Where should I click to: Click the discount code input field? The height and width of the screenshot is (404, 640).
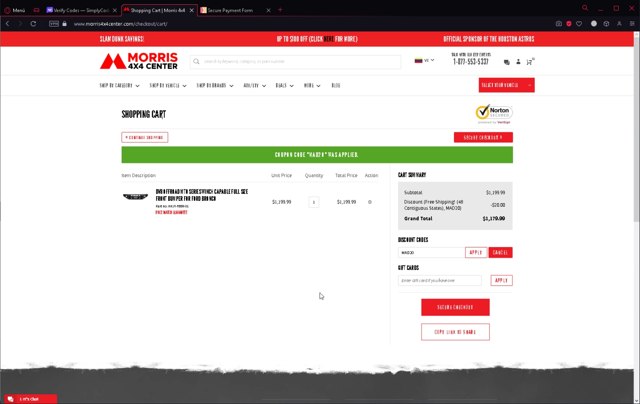(x=431, y=253)
